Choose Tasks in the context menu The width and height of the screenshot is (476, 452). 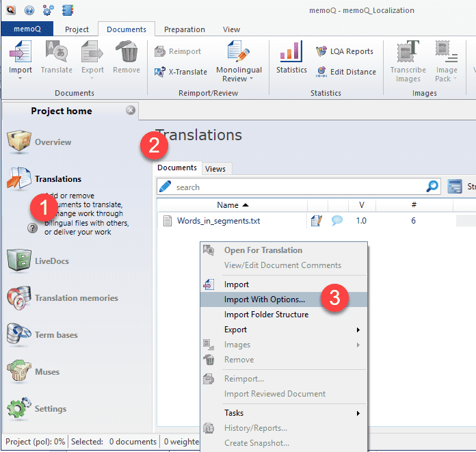tap(284, 413)
